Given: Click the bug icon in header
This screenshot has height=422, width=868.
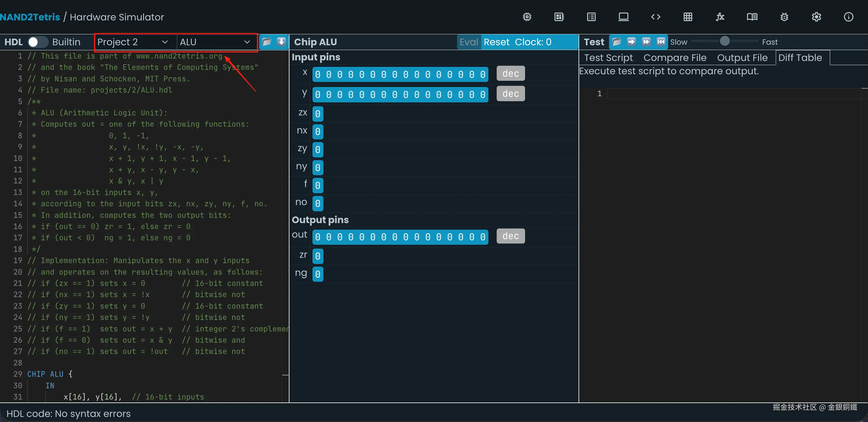Looking at the screenshot, I should click(x=784, y=17).
